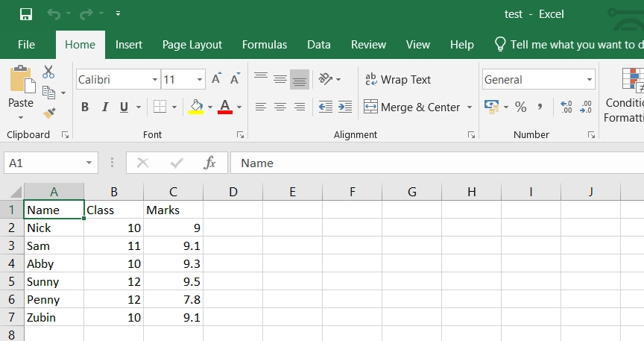
Task: Switch to the Formulas ribbon tab
Action: point(265,45)
